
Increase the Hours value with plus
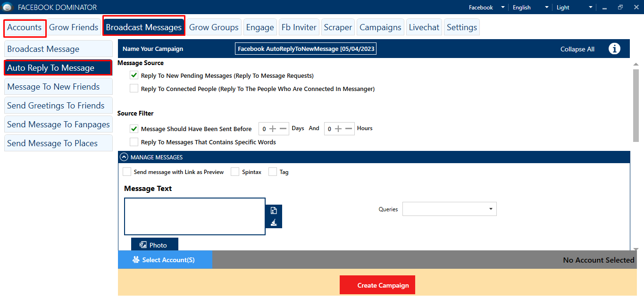pos(338,129)
